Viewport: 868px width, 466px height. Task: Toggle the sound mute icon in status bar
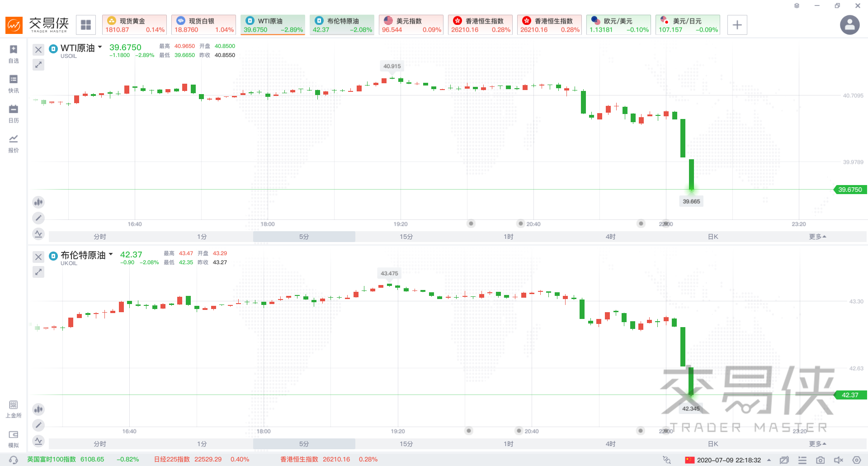tap(838, 460)
